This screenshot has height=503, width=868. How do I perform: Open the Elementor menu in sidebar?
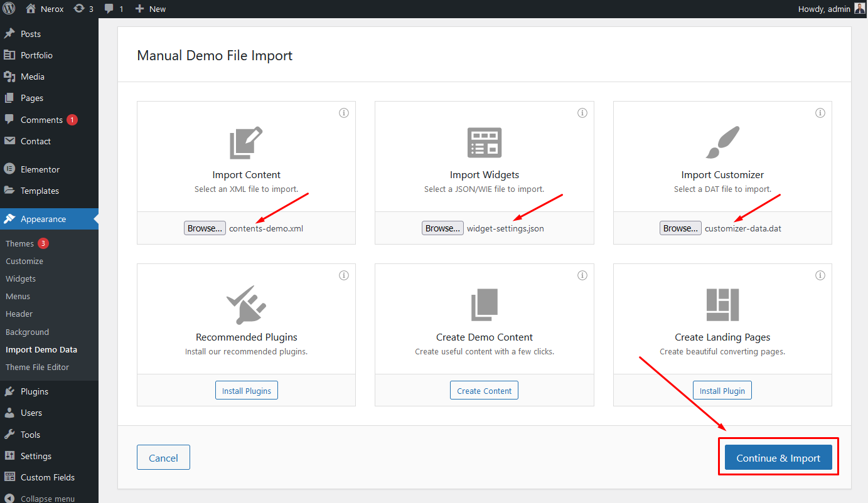(40, 169)
